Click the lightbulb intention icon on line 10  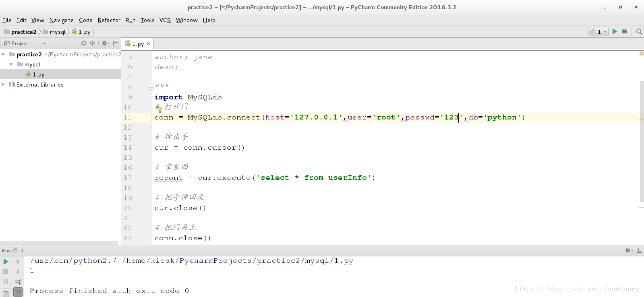pos(159,109)
